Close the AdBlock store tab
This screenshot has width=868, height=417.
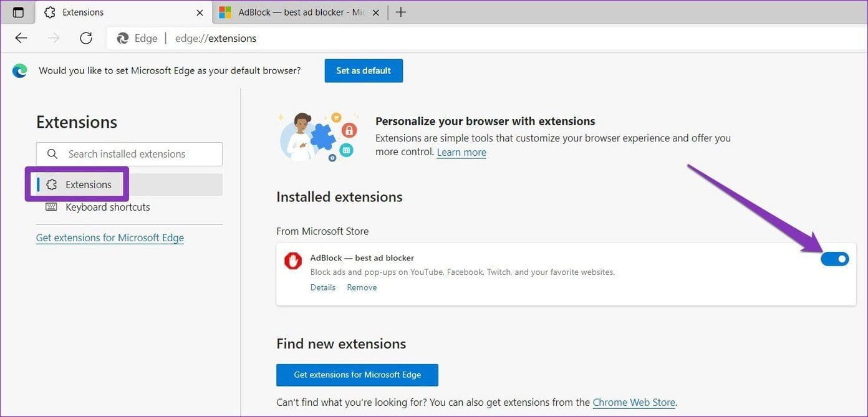point(376,12)
